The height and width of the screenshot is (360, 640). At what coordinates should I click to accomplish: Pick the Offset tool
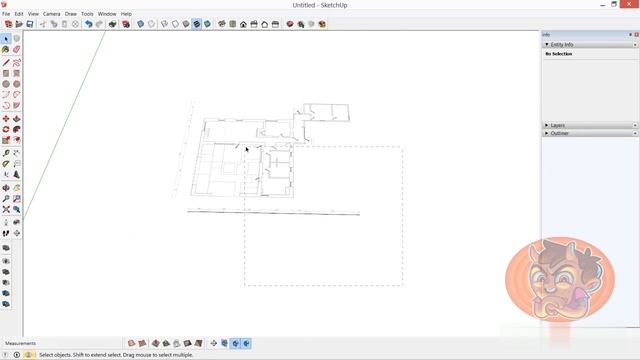[16, 140]
